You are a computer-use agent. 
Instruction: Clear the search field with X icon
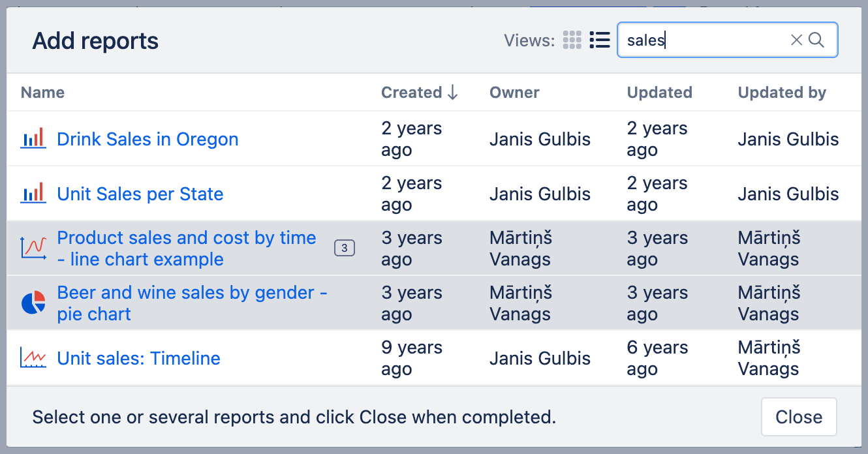coord(796,40)
